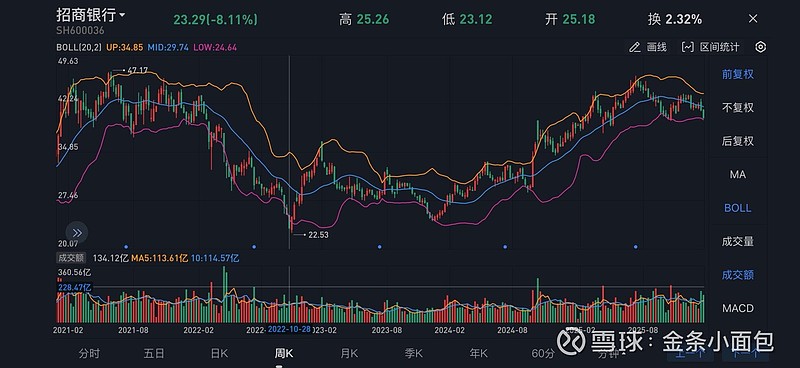
Task: Click the pink LOW:24.64 band value
Action: (x=214, y=47)
